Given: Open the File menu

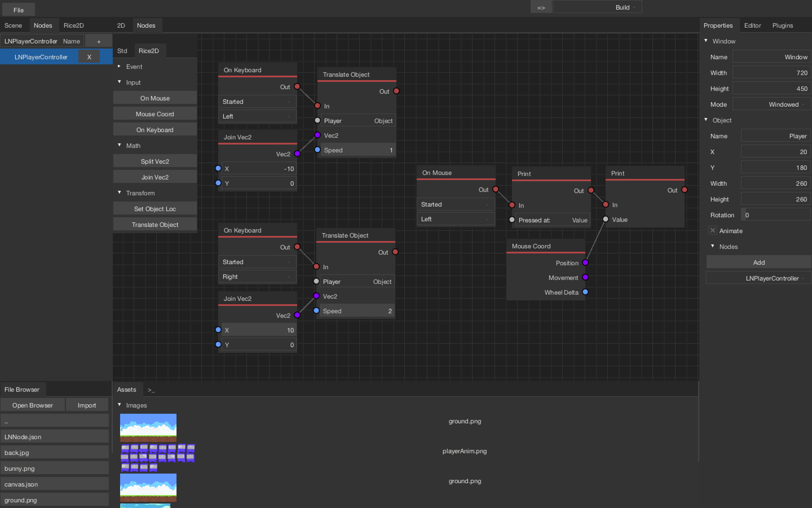Looking at the screenshot, I should pyautogui.click(x=18, y=10).
